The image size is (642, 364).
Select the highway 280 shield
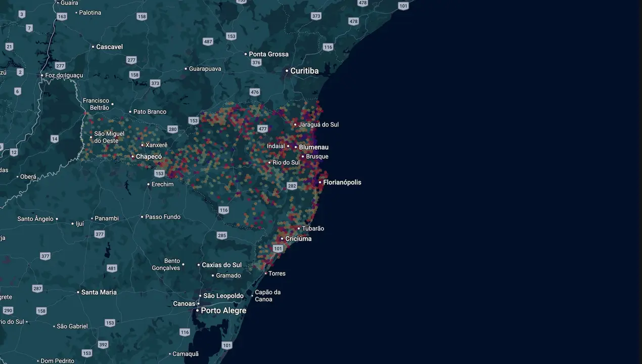point(172,129)
